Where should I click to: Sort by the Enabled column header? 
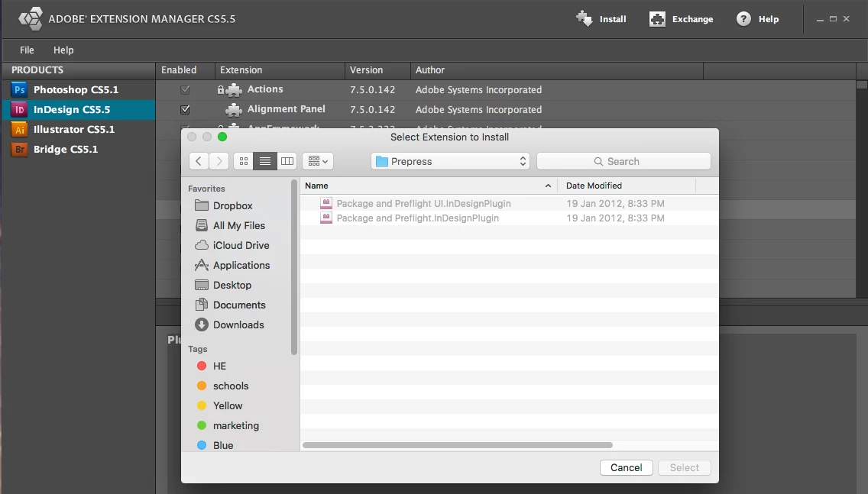[x=185, y=70]
